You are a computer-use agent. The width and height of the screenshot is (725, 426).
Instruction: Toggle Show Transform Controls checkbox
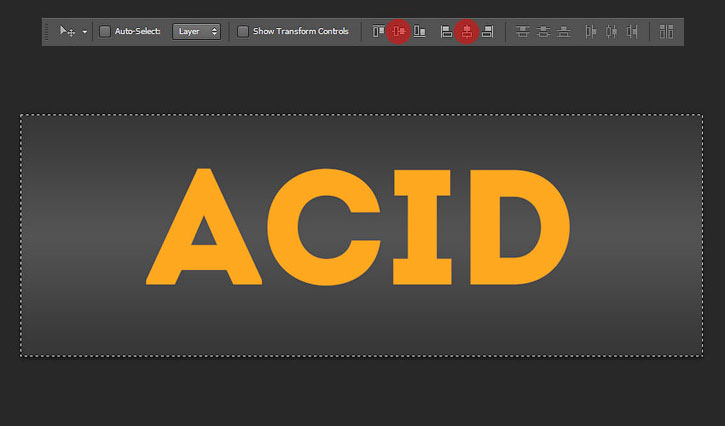click(x=243, y=31)
